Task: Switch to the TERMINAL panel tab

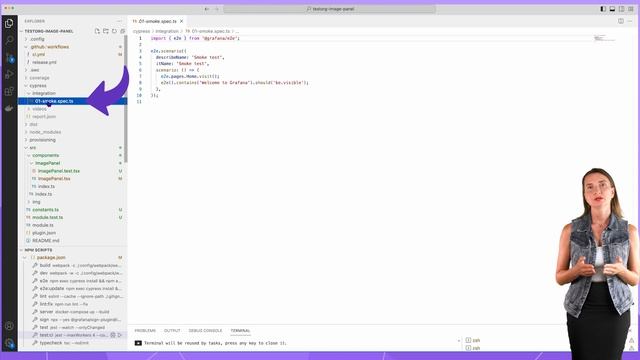Action: click(x=240, y=331)
